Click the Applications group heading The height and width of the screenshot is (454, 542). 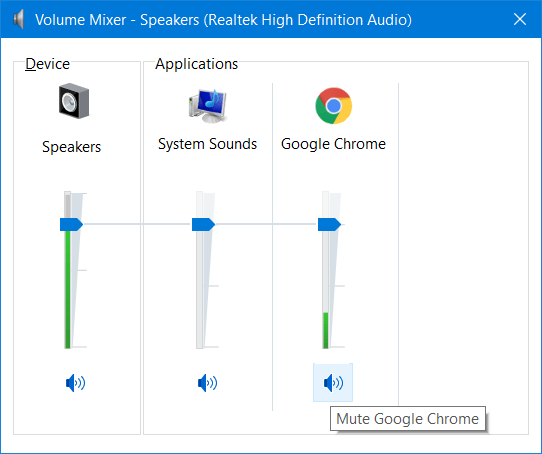click(x=196, y=64)
